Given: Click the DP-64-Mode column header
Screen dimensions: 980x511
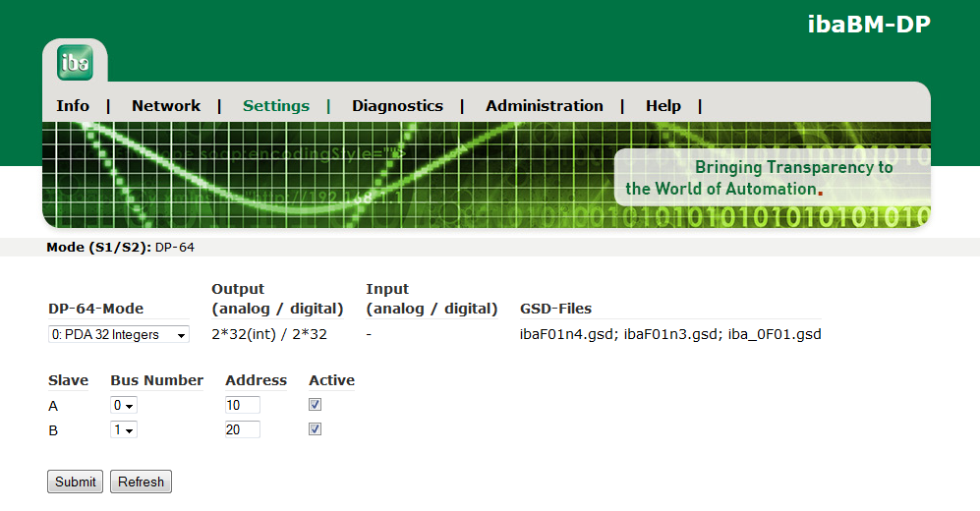Looking at the screenshot, I should (x=95, y=309).
